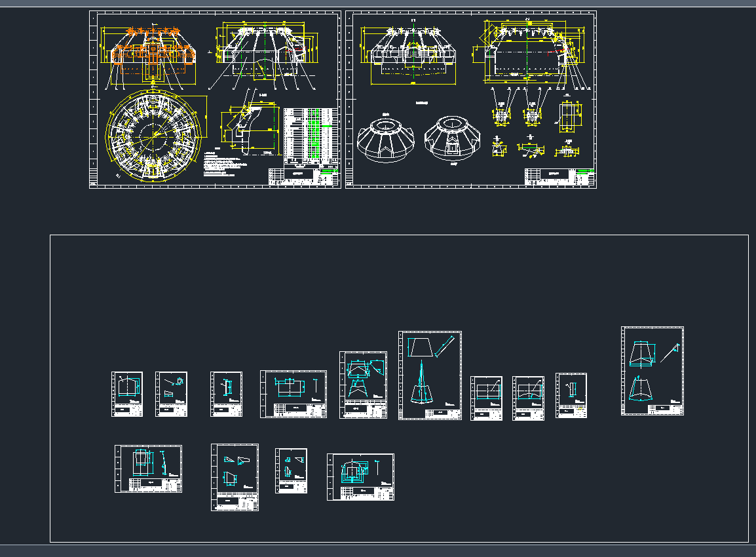The height and width of the screenshot is (557, 756).
Task: Select the isolated far-right two-trapezoid sheet
Action: (652, 370)
